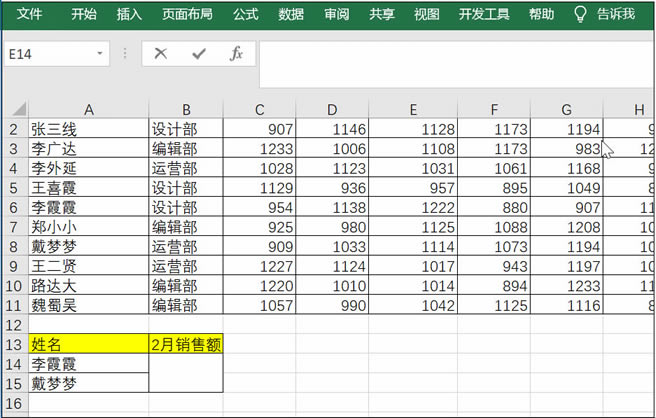Open the 开发工具 ribbon tab

coord(483,14)
